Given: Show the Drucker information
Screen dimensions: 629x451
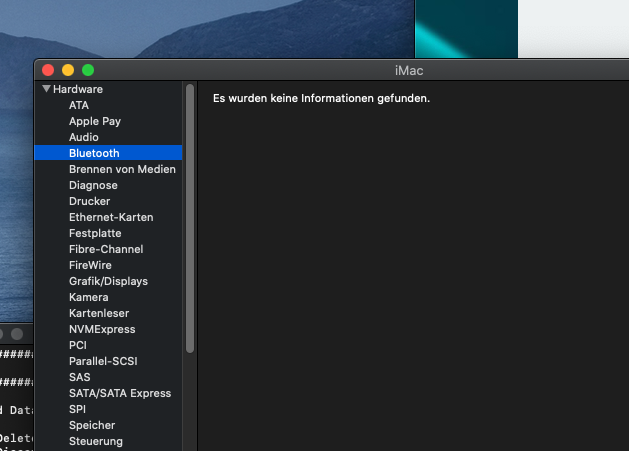Looking at the screenshot, I should [x=89, y=201].
